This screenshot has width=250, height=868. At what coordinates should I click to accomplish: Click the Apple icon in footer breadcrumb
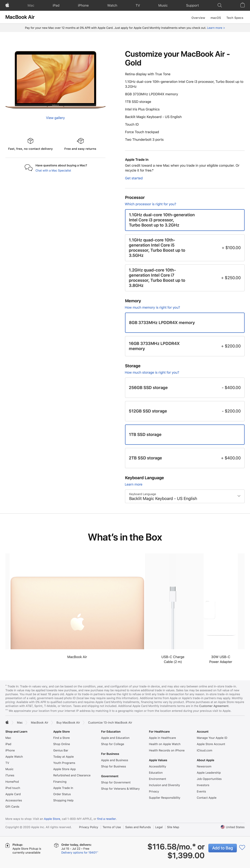(7, 722)
